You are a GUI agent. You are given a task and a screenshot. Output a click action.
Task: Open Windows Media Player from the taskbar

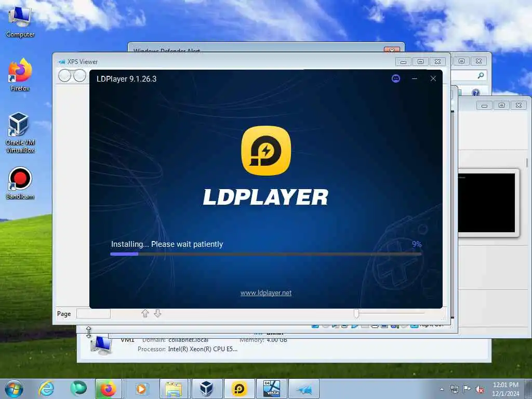141,389
